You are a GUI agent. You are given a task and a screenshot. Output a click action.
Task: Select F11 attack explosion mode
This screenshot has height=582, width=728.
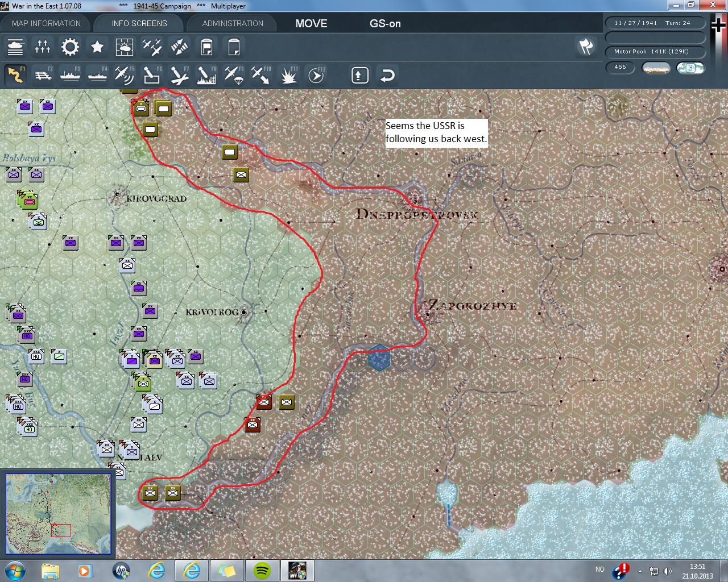pyautogui.click(x=288, y=75)
